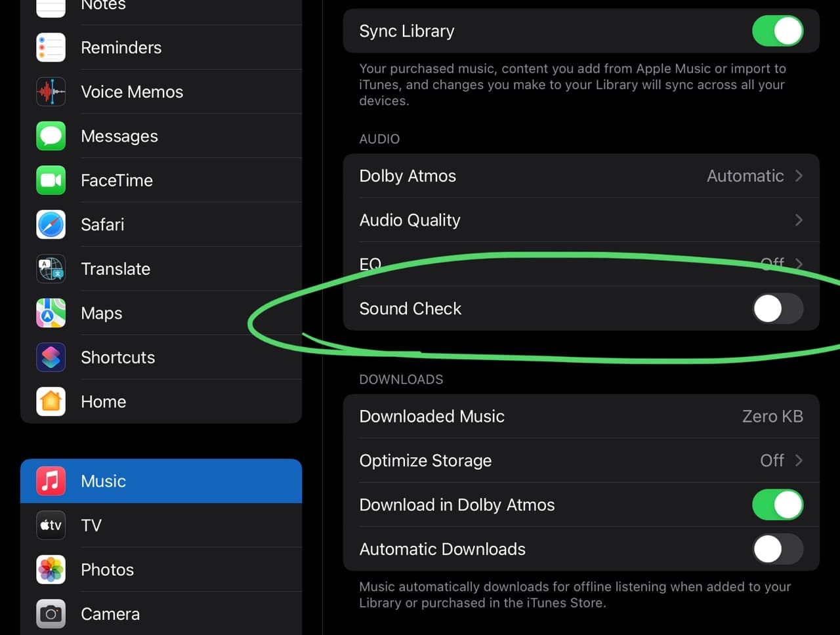Choose Messages in the settings sidebar
840x635 pixels.
tap(119, 136)
